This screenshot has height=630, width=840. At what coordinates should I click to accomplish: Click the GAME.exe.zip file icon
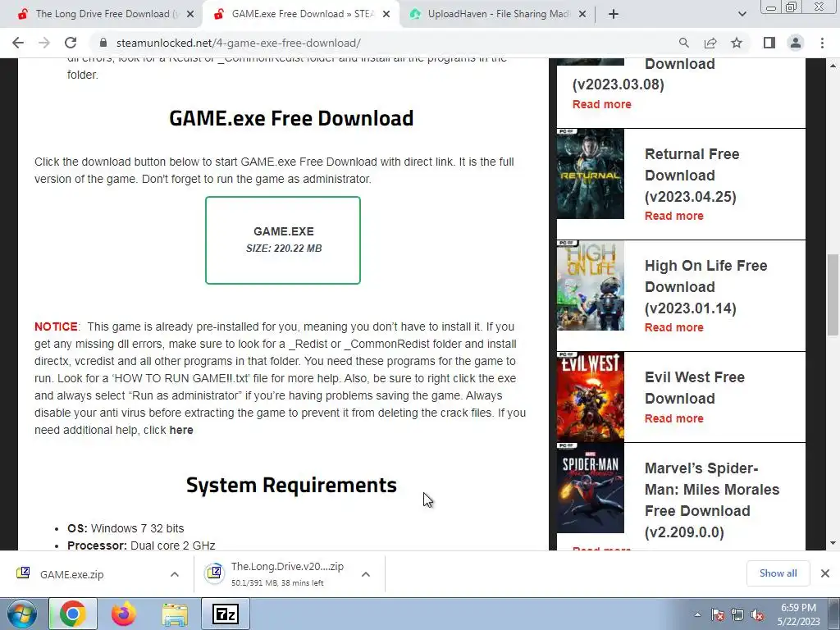[23, 573]
